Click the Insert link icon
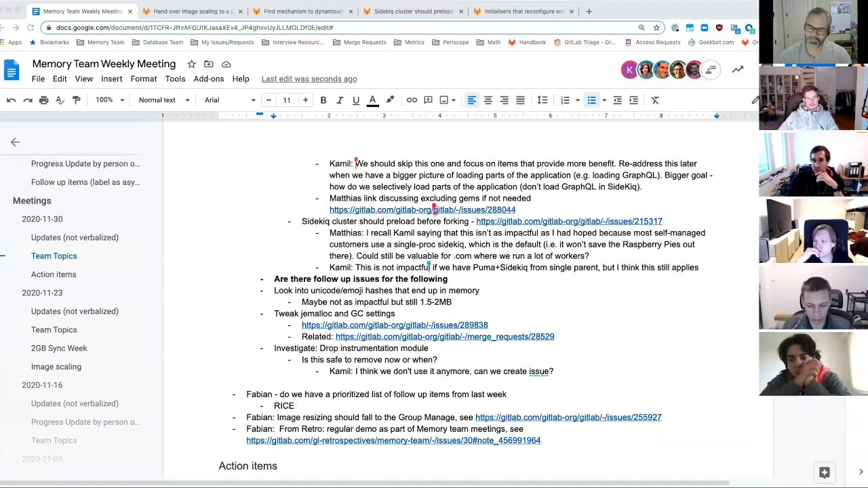This screenshot has height=488, width=868. 412,100
